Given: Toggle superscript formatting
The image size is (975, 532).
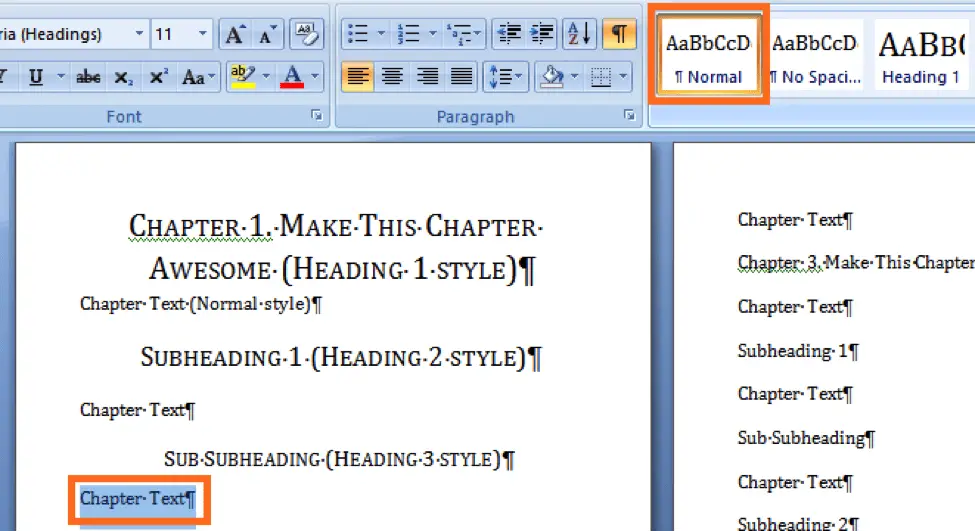Looking at the screenshot, I should tap(159, 76).
